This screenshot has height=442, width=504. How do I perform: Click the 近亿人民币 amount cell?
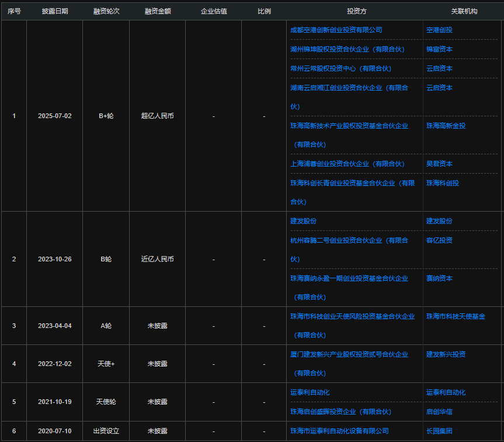[x=158, y=259]
